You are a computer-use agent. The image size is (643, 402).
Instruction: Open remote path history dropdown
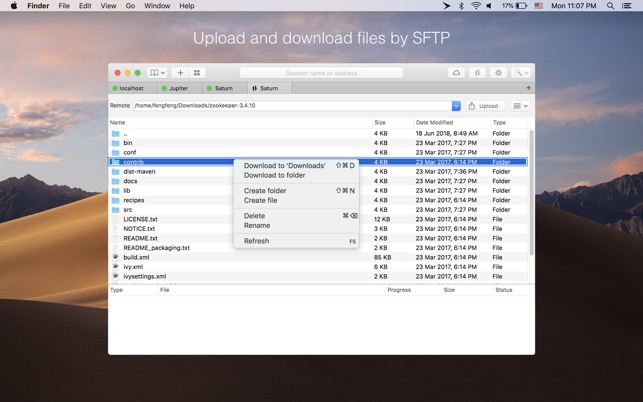click(456, 105)
